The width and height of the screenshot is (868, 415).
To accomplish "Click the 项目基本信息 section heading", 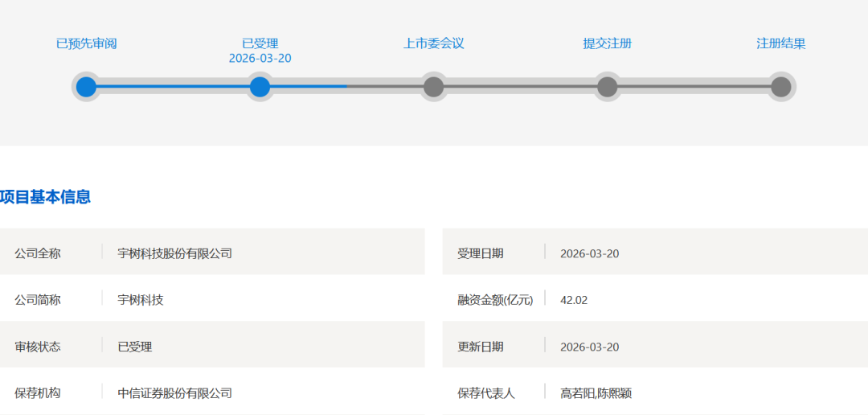I will click(45, 197).
